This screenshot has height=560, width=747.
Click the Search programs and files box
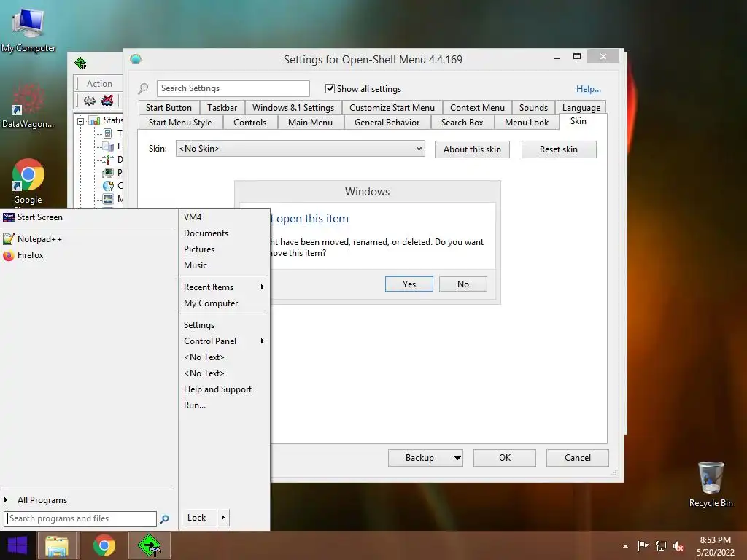[x=80, y=518]
